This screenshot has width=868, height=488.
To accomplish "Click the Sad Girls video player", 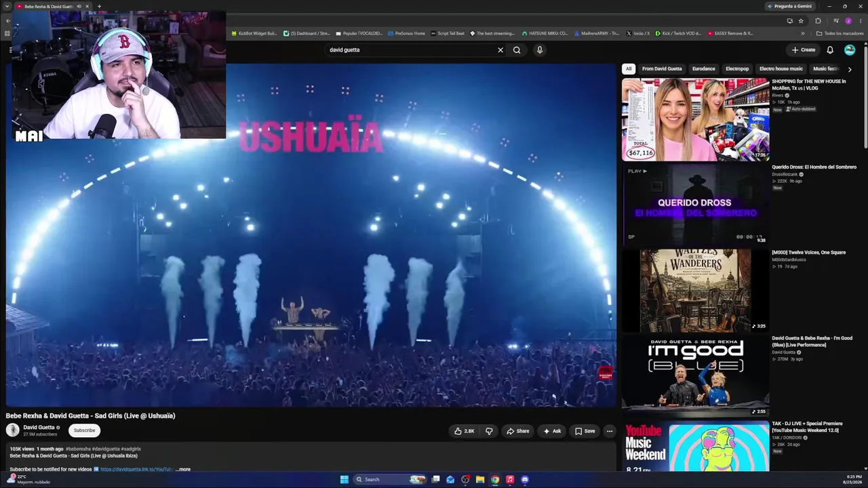I will click(311, 236).
